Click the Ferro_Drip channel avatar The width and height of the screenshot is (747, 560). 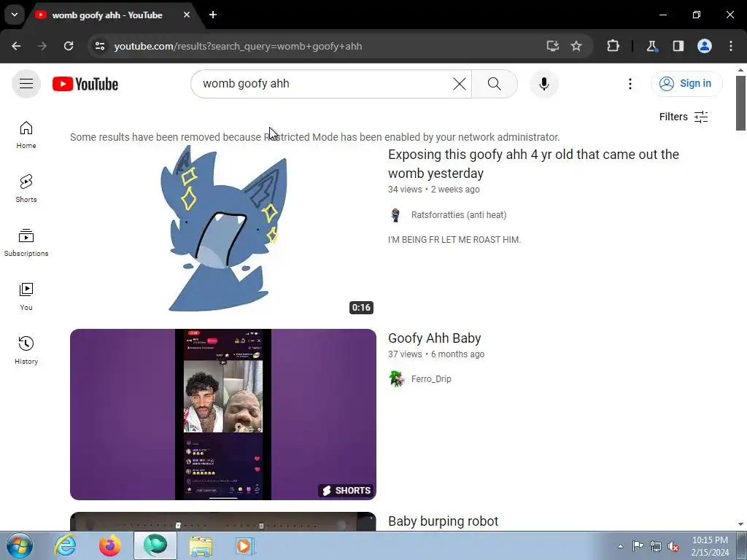pos(395,379)
